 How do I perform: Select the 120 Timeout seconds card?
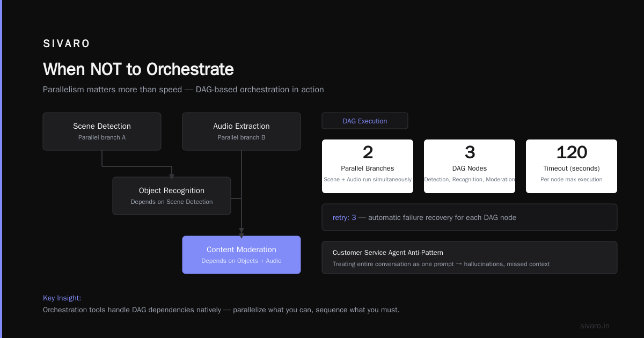click(572, 166)
